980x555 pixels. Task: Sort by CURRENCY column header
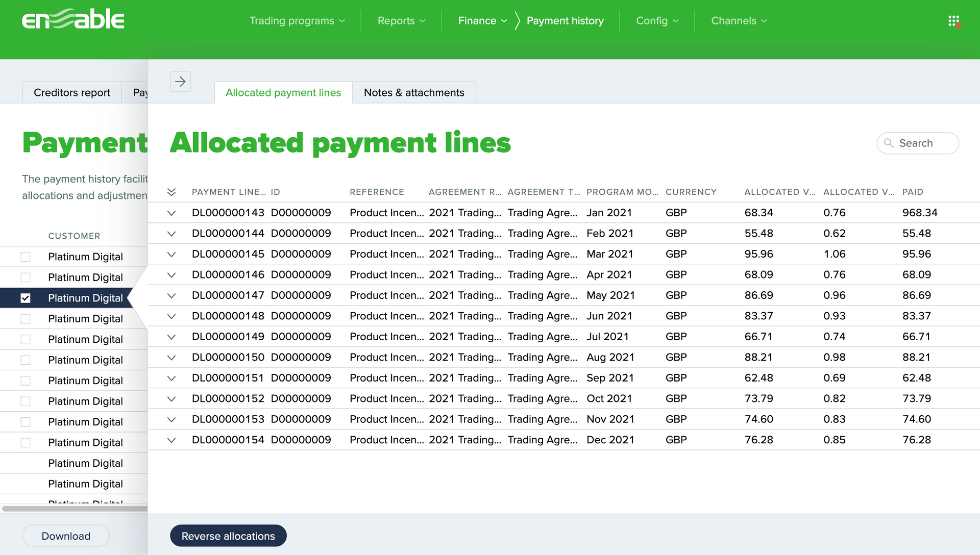(x=691, y=192)
